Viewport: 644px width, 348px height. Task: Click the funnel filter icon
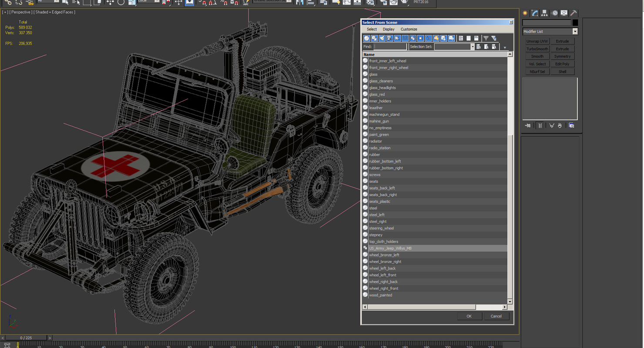click(486, 38)
